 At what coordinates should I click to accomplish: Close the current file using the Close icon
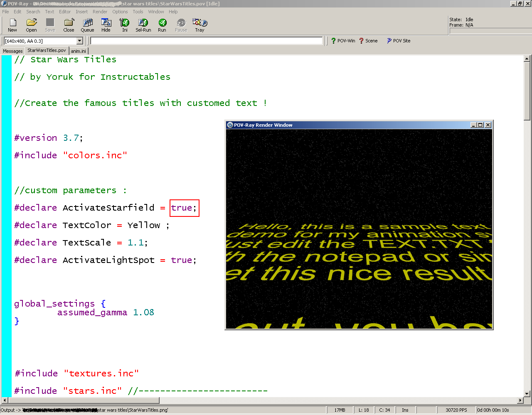[x=69, y=25]
